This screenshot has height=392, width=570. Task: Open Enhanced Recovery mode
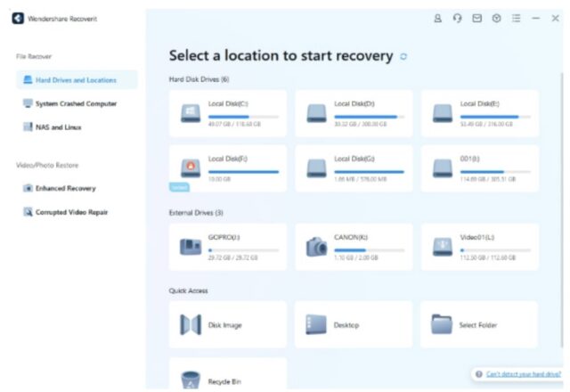[65, 188]
